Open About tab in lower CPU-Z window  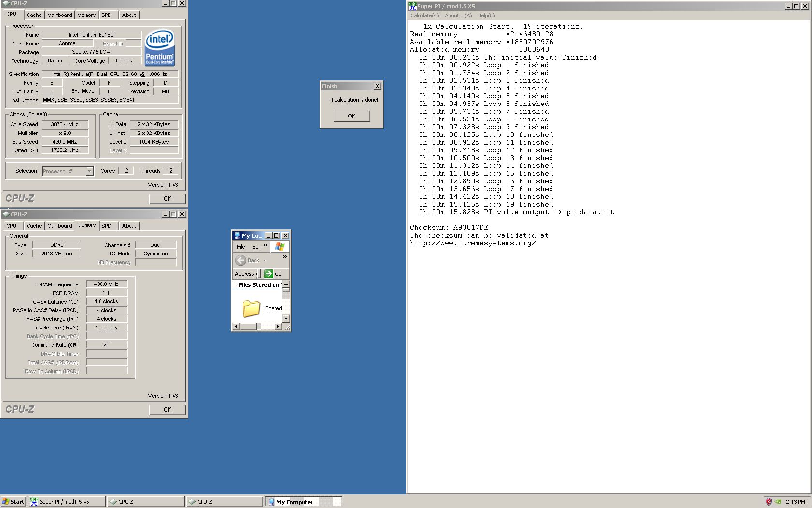[x=129, y=226]
